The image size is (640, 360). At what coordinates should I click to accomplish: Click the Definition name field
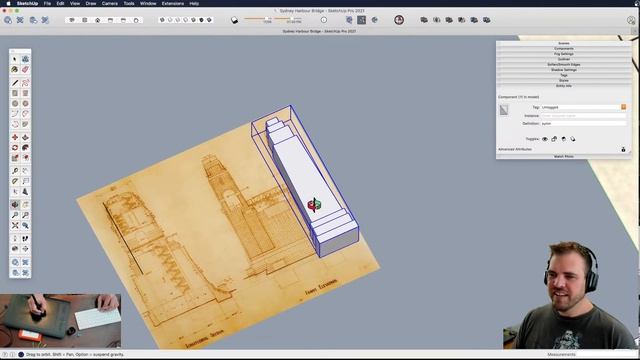[x=583, y=123]
